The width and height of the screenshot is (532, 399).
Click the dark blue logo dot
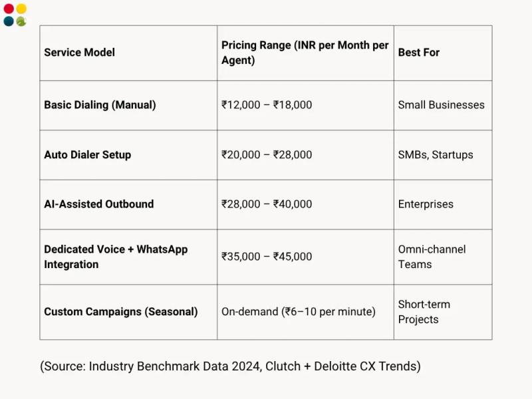pyautogui.click(x=9, y=21)
